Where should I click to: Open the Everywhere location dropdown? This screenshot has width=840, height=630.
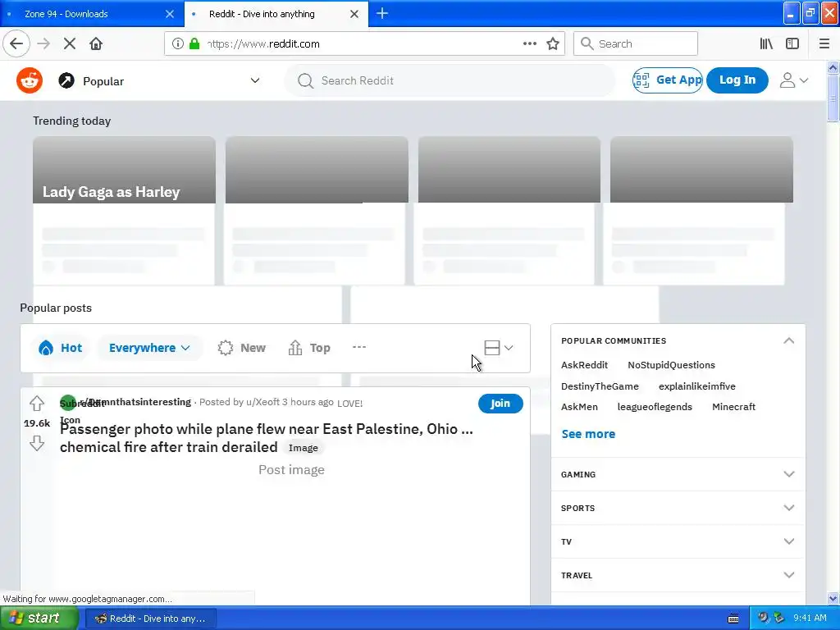tap(149, 348)
